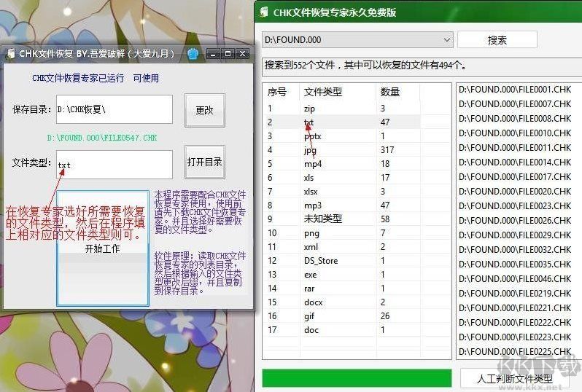
Task: Click the blue skin icon in CHK文件恢复 title bar
Action: point(193,54)
